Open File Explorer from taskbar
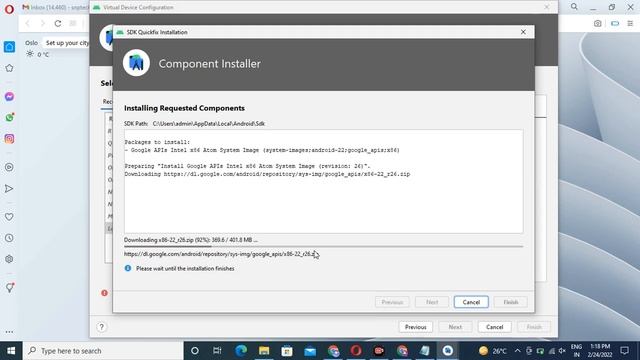This screenshot has width=640, height=360. point(264,351)
